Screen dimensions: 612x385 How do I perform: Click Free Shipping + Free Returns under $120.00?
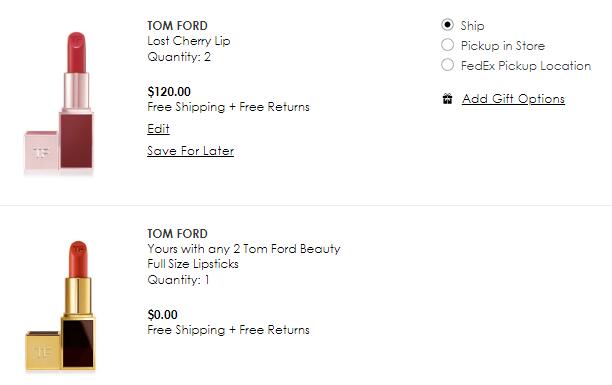228,107
